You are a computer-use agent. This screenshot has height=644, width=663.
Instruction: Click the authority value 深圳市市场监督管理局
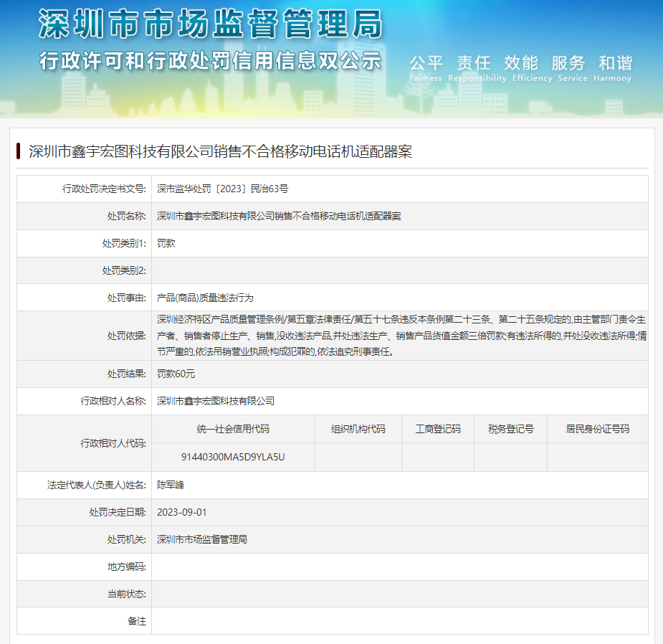click(202, 539)
